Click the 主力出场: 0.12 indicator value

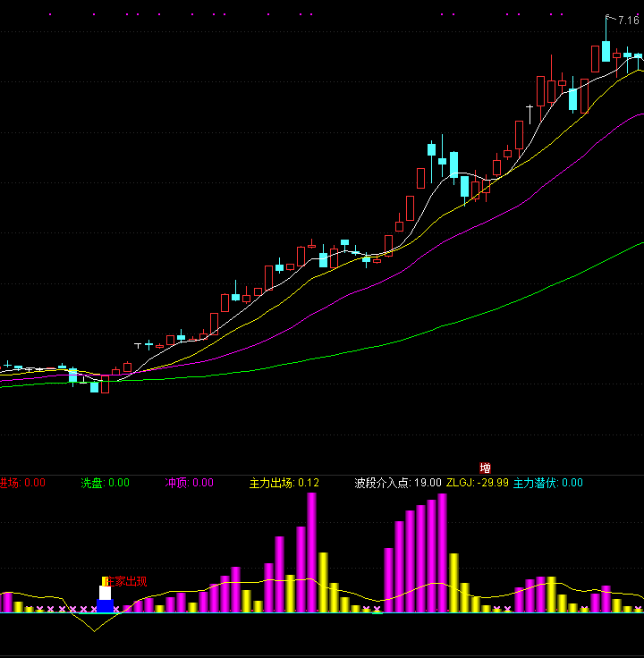pyautogui.click(x=284, y=483)
